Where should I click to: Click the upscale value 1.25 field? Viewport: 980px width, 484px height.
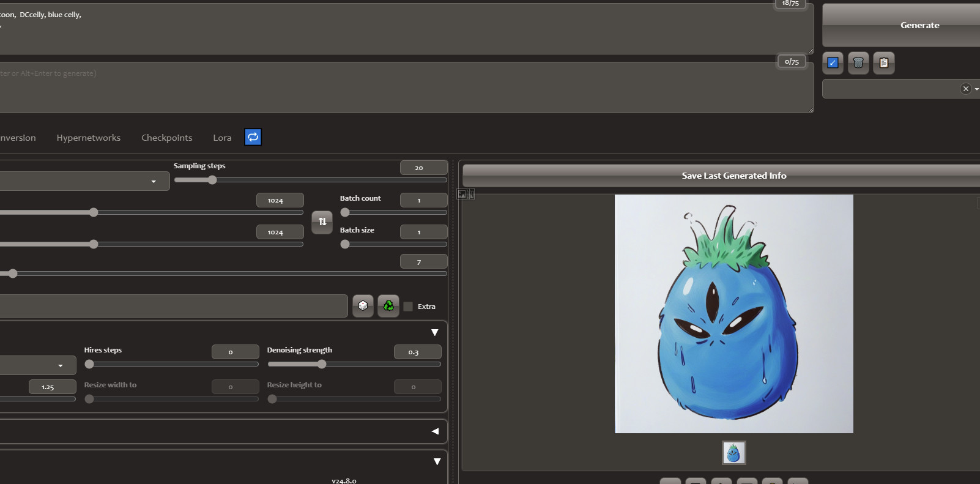point(53,387)
